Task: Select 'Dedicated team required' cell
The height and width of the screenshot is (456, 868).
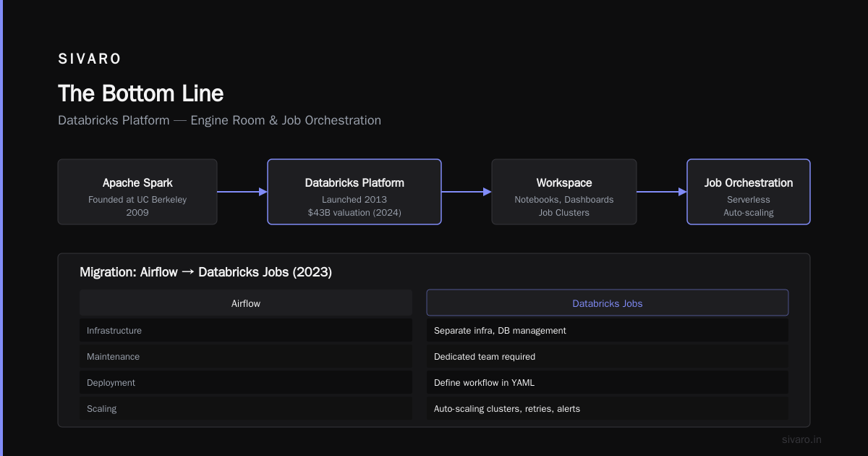Action: pos(608,357)
